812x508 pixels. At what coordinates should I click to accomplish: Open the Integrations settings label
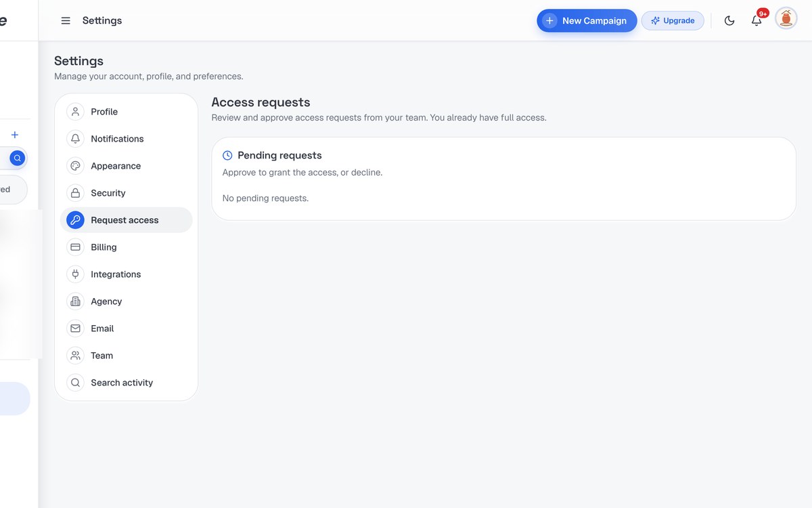pos(116,274)
